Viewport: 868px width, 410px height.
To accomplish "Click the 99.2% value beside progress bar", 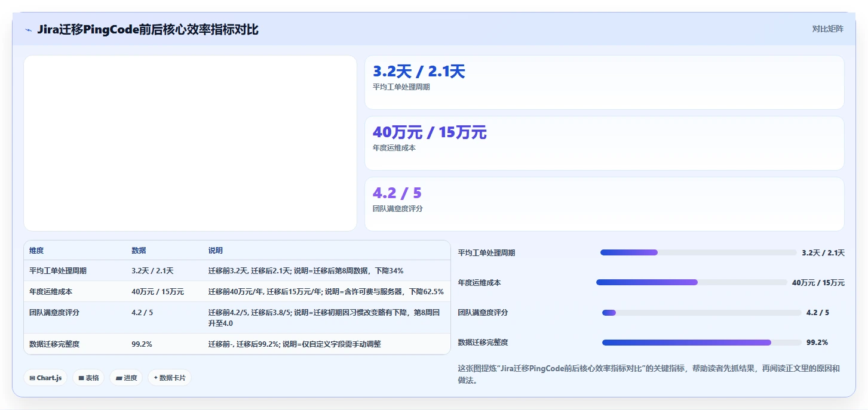I will coord(817,343).
